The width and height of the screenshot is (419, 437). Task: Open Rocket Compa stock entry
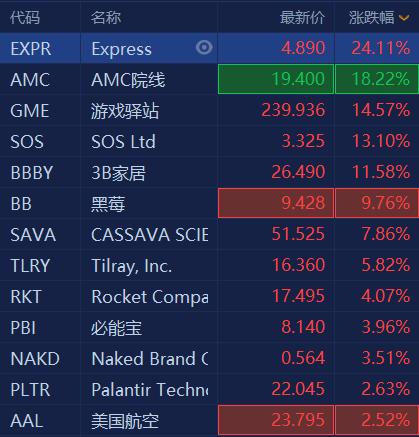point(209,296)
